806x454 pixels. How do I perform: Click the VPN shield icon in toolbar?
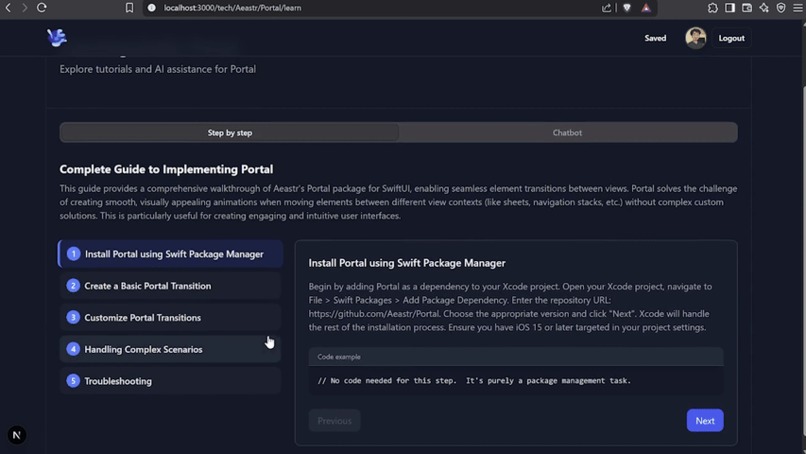tap(781, 8)
